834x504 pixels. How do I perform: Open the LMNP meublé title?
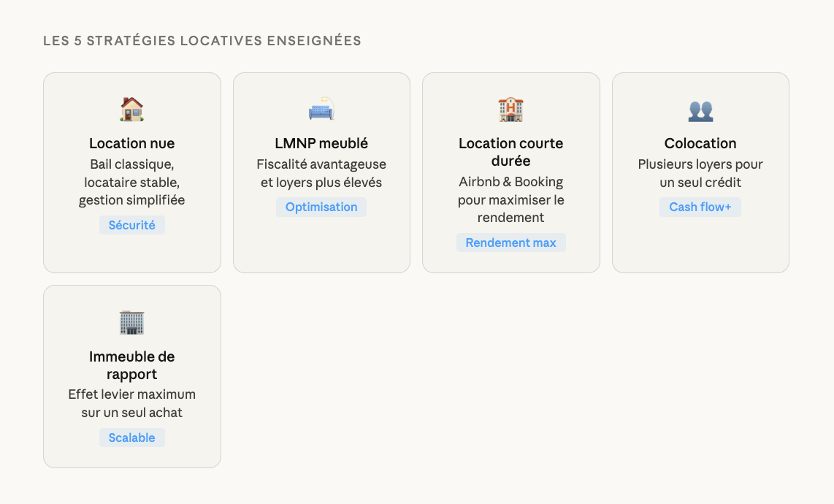[321, 143]
